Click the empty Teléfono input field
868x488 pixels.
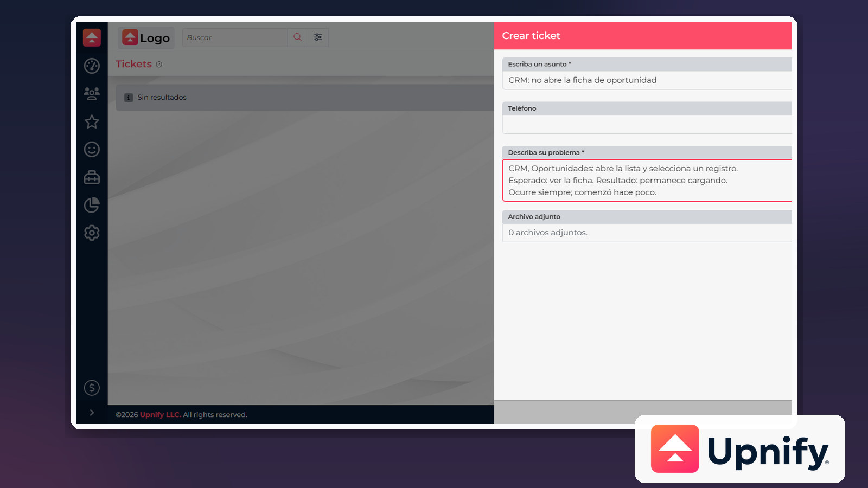[647, 125]
